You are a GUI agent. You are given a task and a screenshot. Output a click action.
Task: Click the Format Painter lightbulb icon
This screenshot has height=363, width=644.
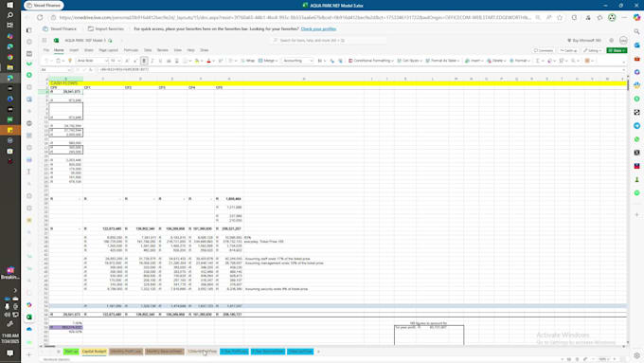(70, 61)
